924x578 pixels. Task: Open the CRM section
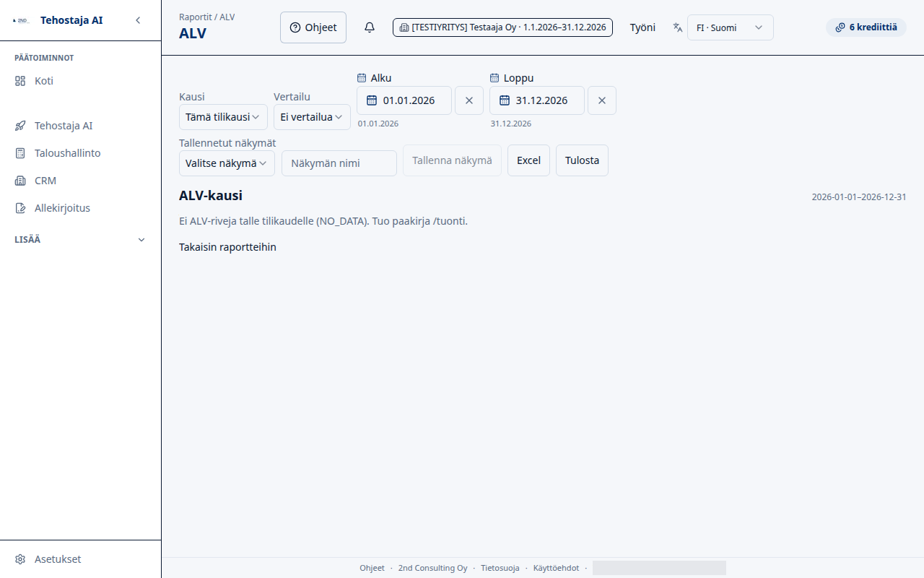(80, 181)
